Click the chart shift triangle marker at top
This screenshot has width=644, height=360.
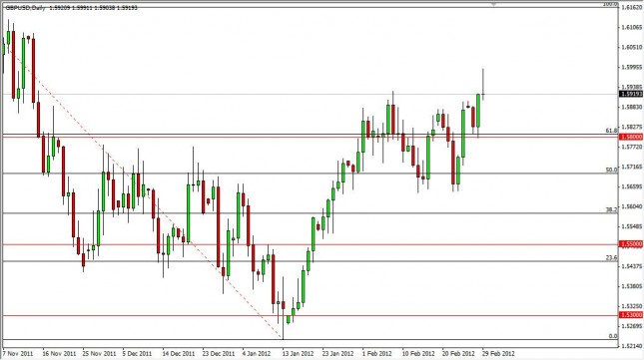[493, 4]
